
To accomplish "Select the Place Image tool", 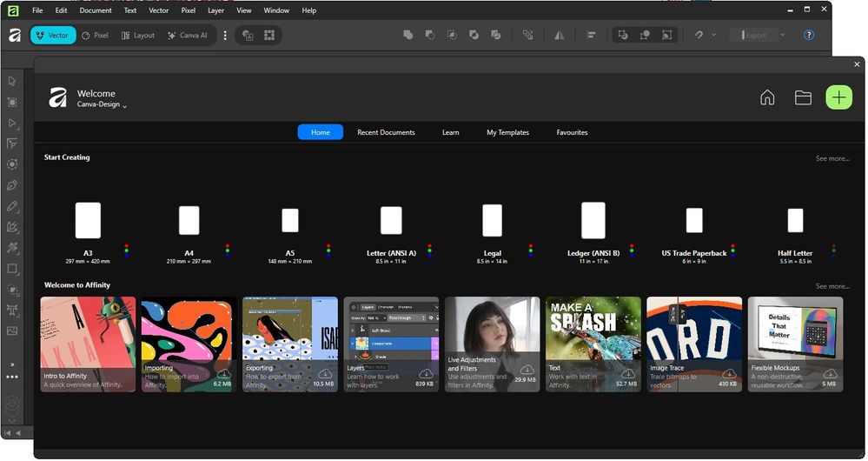I will pos(12,331).
